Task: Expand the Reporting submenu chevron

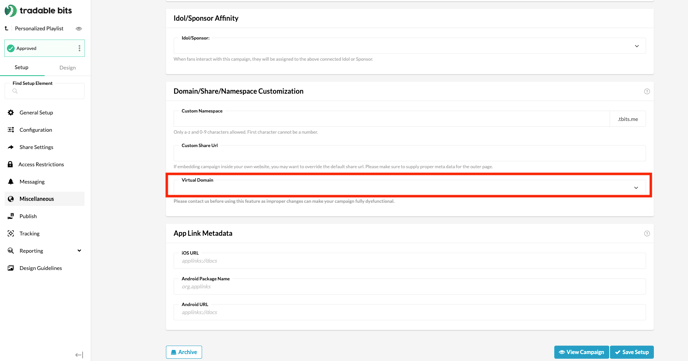Action: coord(79,250)
